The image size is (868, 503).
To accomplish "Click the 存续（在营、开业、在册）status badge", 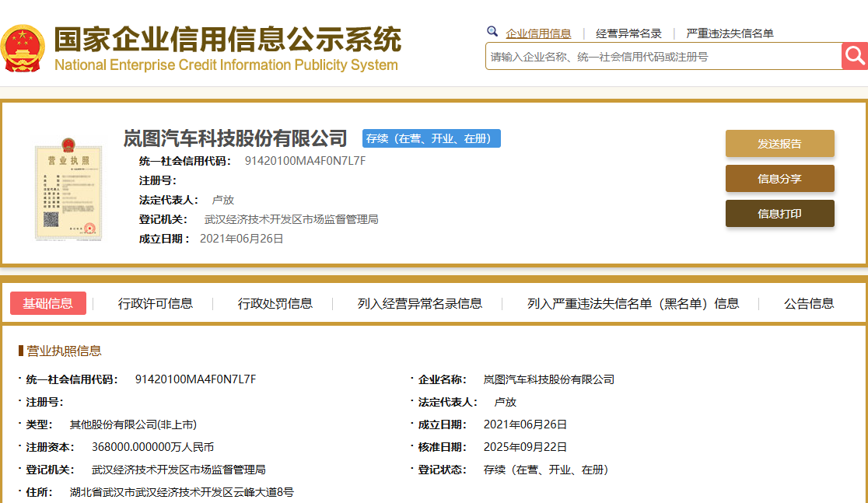I will [431, 138].
